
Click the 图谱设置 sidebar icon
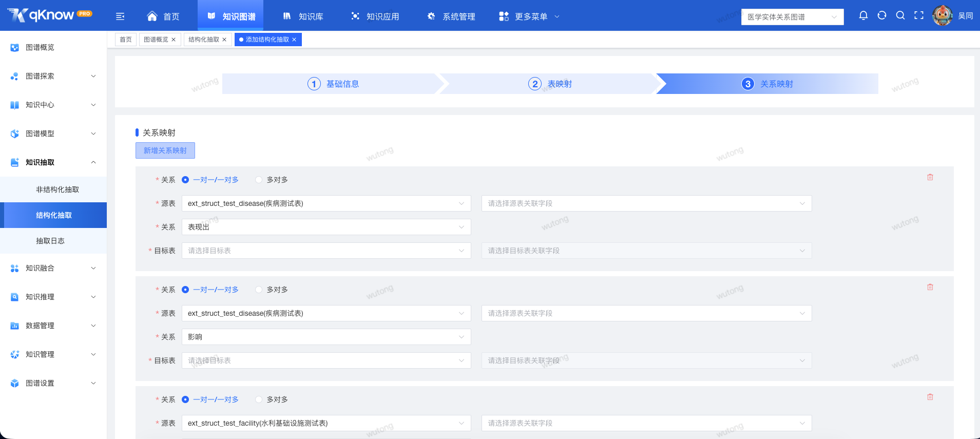(15, 383)
